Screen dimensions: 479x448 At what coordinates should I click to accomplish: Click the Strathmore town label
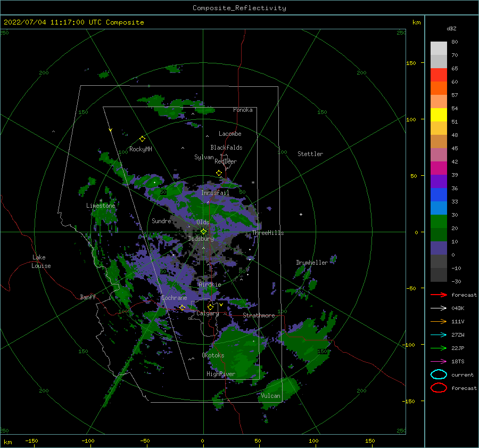point(259,315)
